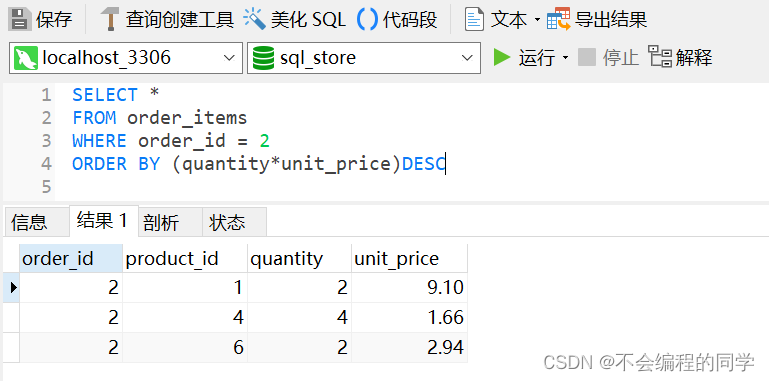This screenshot has height=381, width=769.
Task: Click line number 4 in the gutter
Action: coord(46,164)
